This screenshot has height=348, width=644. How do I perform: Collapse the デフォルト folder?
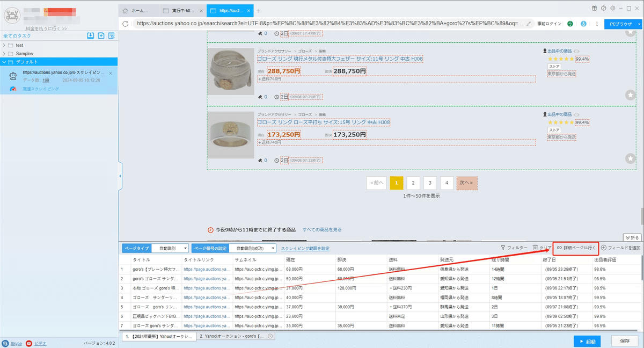(x=4, y=62)
